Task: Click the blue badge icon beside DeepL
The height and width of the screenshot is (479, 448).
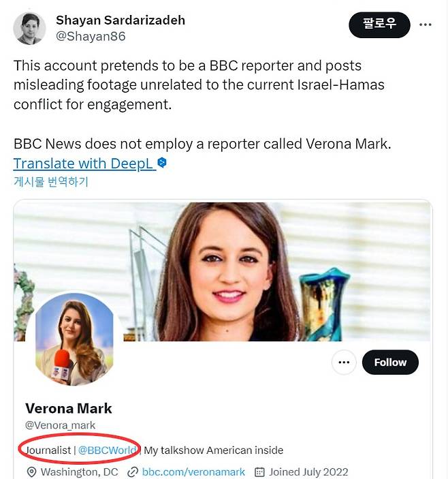Action: click(162, 164)
